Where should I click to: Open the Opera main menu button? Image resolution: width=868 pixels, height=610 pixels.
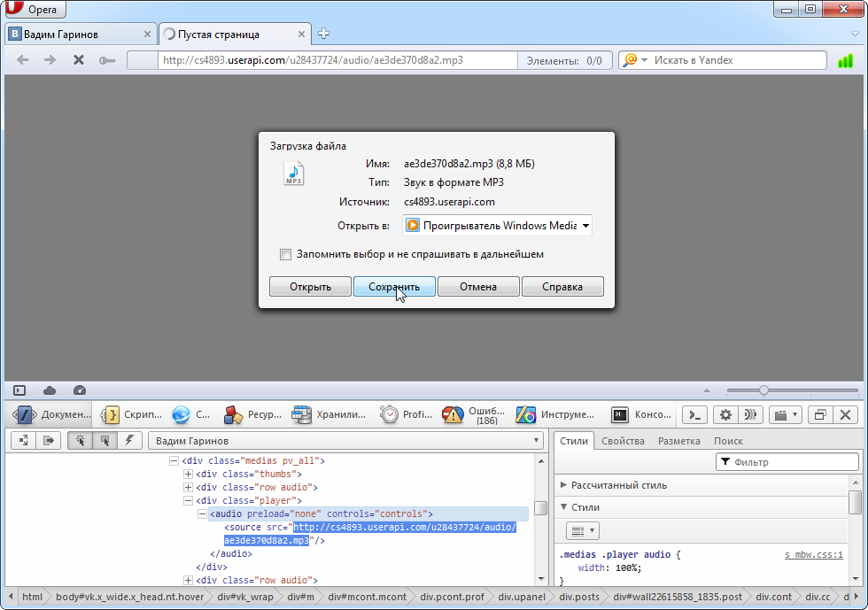[x=35, y=9]
